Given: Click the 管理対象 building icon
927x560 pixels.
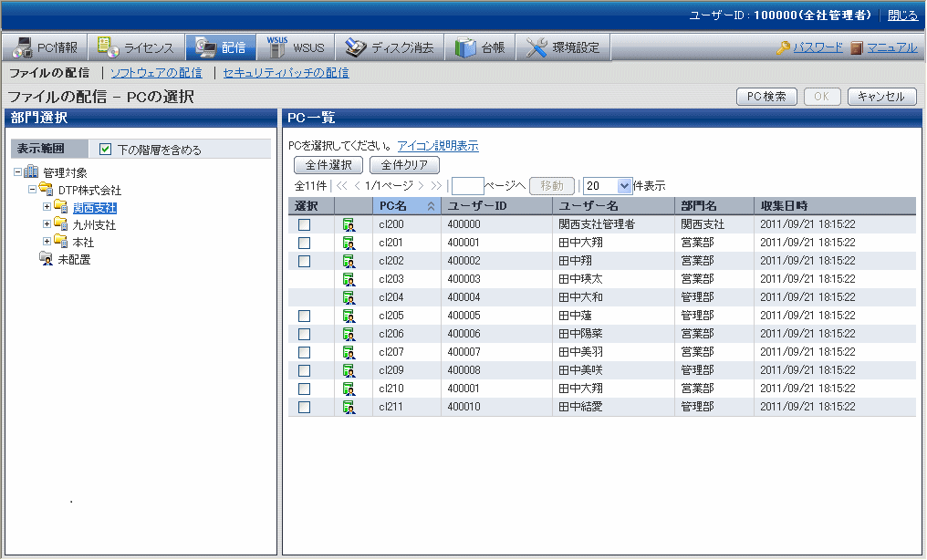Looking at the screenshot, I should [x=31, y=172].
